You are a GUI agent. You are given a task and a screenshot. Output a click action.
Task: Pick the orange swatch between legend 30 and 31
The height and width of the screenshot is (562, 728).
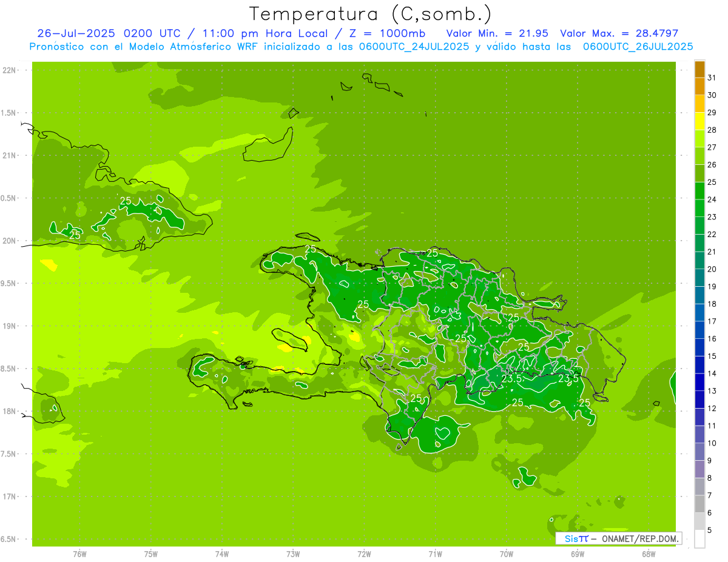pyautogui.click(x=699, y=87)
